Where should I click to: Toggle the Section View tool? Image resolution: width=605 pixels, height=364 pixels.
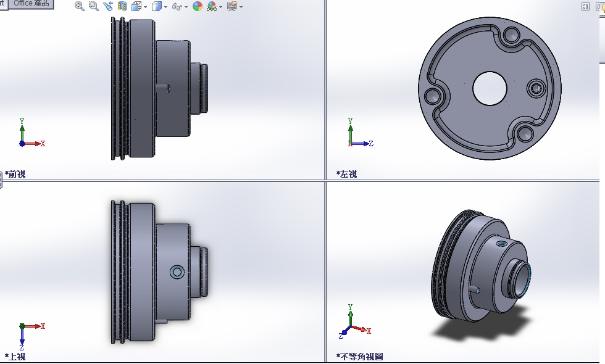[122, 6]
